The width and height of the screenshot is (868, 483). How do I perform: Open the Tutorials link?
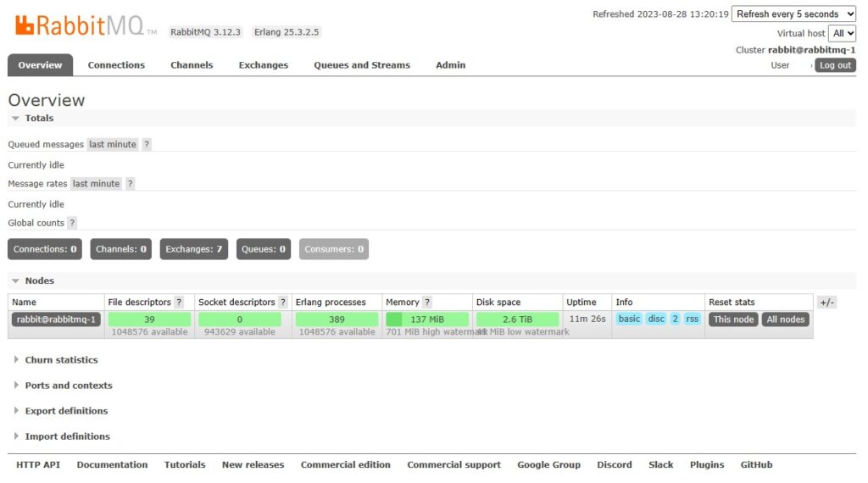[x=185, y=464]
